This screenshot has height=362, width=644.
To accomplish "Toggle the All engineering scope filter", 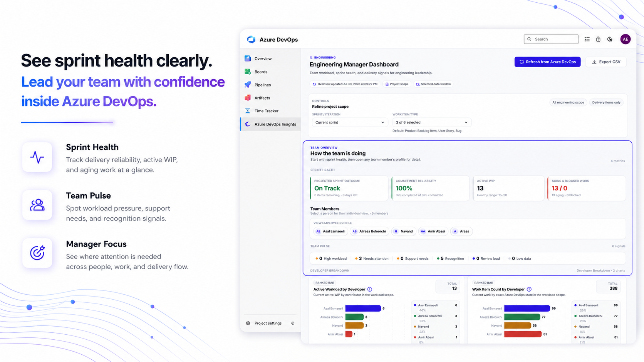I will point(568,102).
